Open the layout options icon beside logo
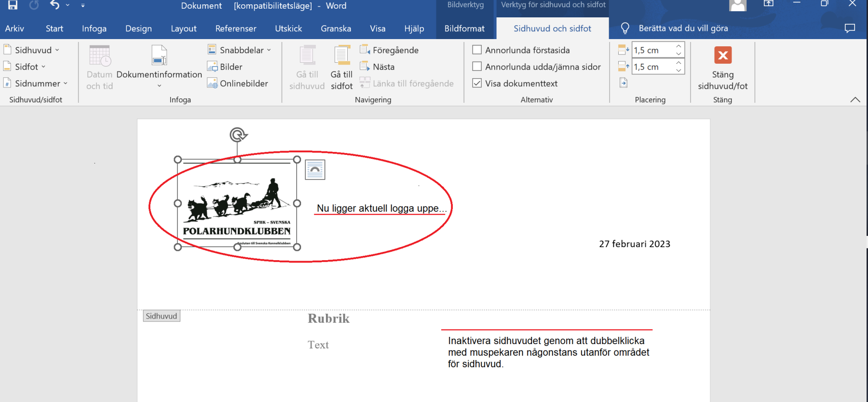Screen dimensions: 868x402 (x=315, y=169)
